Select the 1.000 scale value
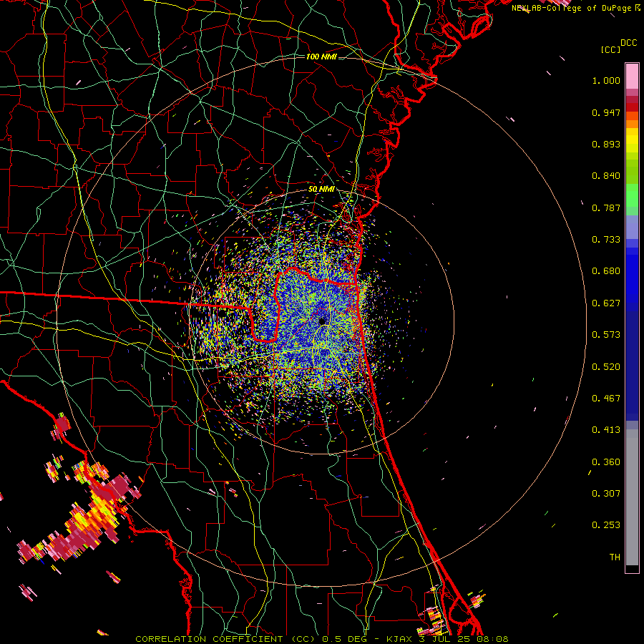The image size is (644, 644). (x=606, y=80)
